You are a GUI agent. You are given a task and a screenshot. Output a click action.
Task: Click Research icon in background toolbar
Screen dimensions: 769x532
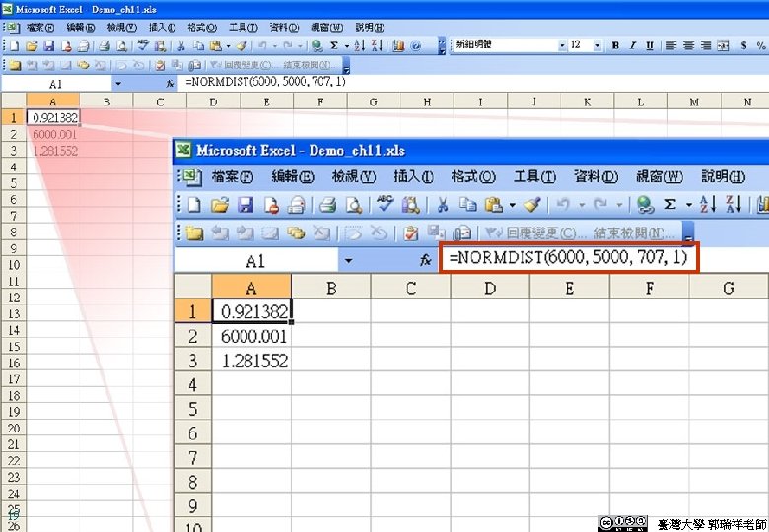(x=159, y=46)
